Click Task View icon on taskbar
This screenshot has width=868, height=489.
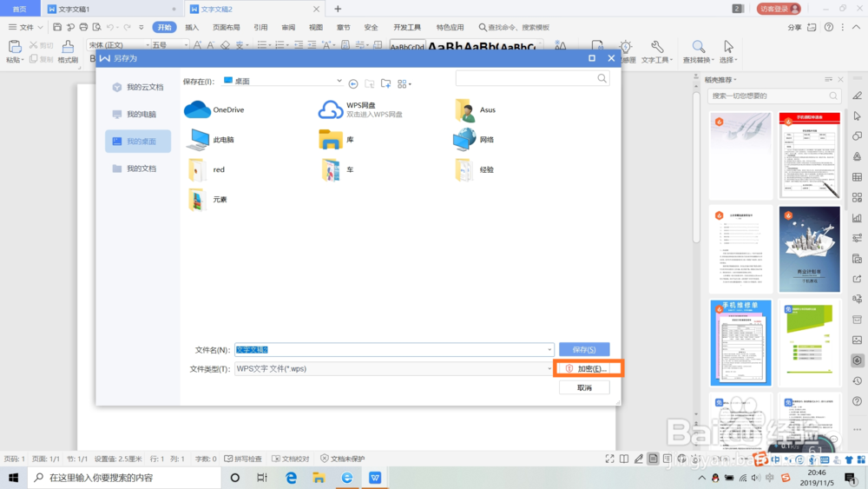262,478
